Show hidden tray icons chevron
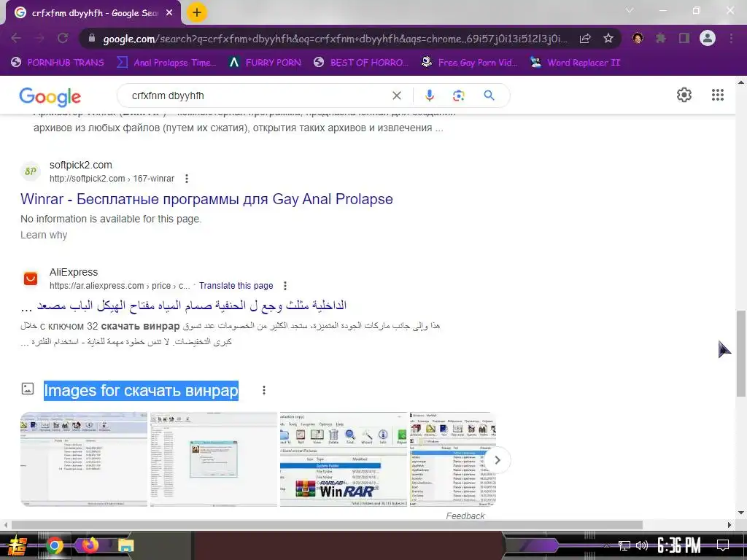Image resolution: width=747 pixels, height=560 pixels. click(606, 545)
